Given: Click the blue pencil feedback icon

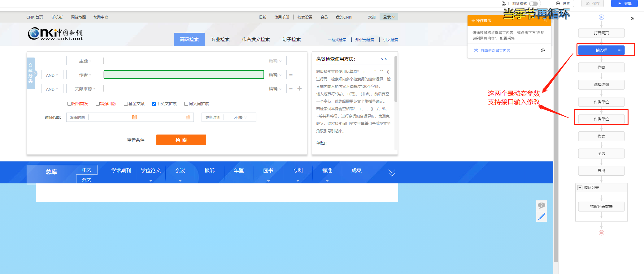Looking at the screenshot, I should (x=541, y=216).
